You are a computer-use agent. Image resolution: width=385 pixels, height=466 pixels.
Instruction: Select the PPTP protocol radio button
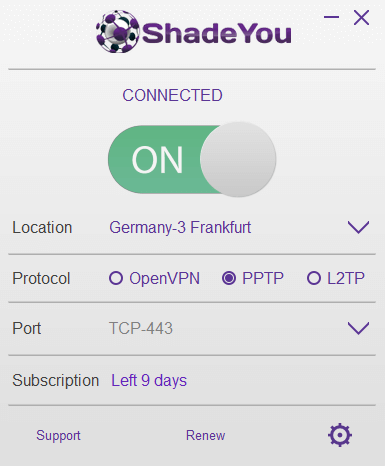(229, 278)
